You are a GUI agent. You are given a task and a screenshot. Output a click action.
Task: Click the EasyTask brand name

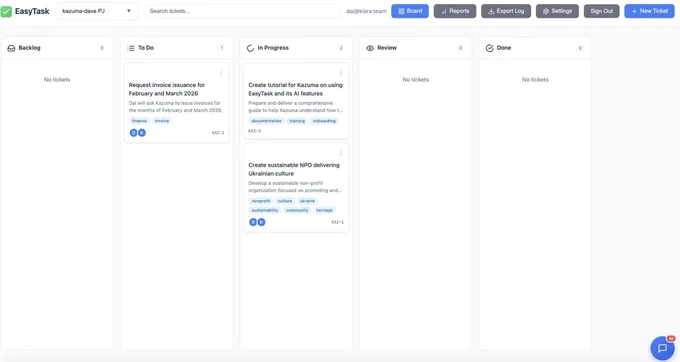[x=32, y=11]
